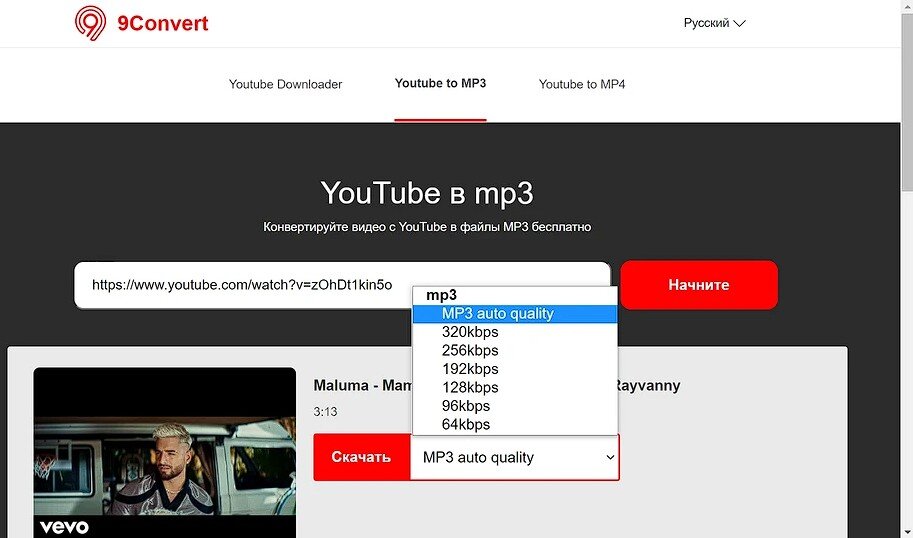Collapse the MP3 auto quality combo box
Screen dimensions: 913x538
pyautogui.click(x=515, y=457)
